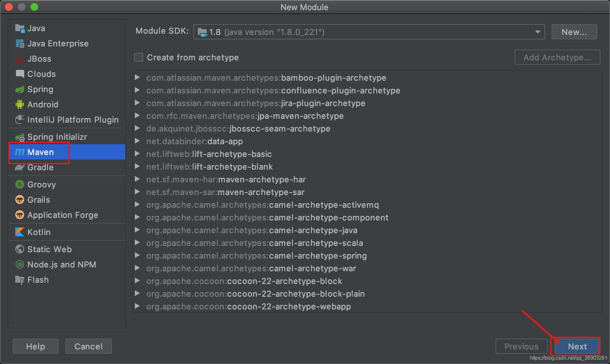Click the 'Module SDK:' label text
The width and height of the screenshot is (610, 364).
pyautogui.click(x=162, y=31)
